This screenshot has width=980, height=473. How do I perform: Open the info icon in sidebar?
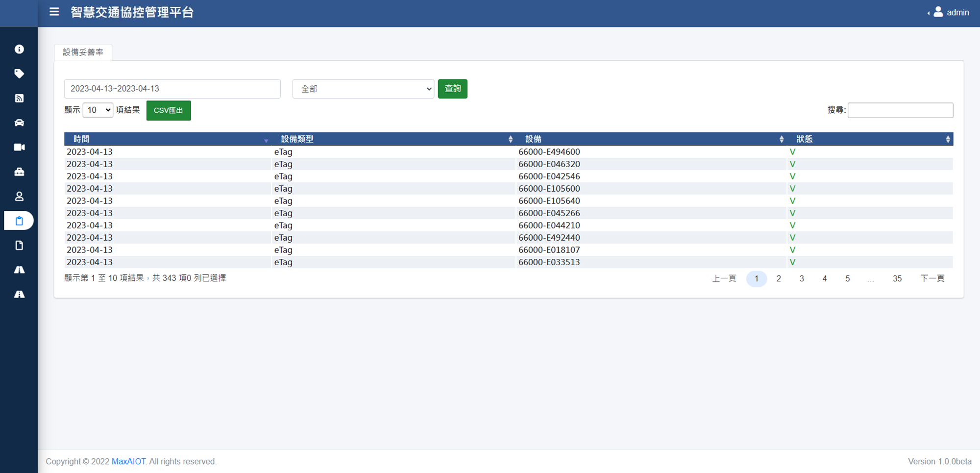(19, 49)
